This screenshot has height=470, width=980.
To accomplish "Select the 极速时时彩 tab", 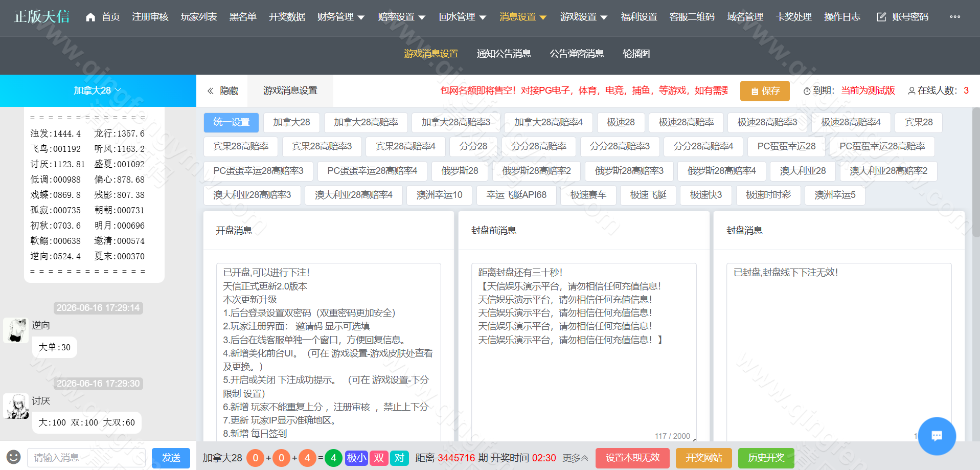I will click(768, 195).
